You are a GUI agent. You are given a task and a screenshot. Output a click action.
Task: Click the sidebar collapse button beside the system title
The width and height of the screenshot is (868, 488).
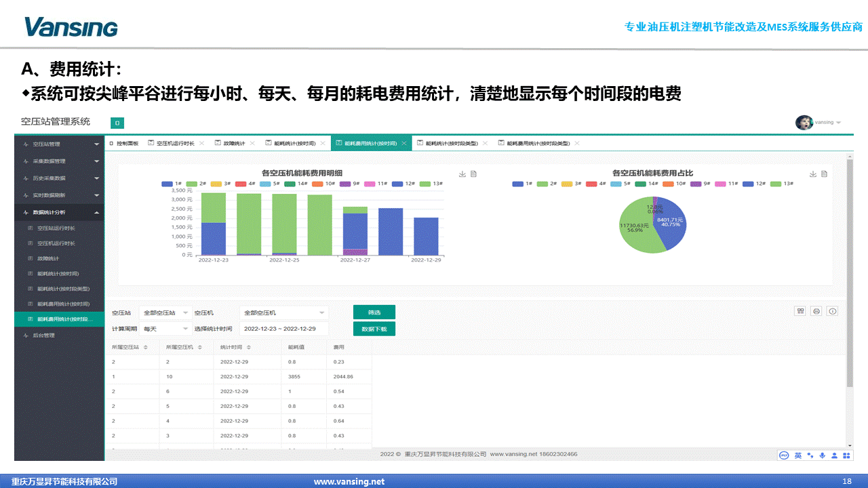[x=117, y=123]
